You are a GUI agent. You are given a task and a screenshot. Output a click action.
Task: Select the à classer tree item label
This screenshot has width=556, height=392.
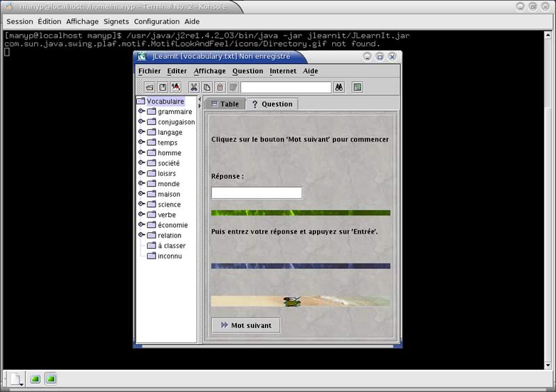pos(172,246)
